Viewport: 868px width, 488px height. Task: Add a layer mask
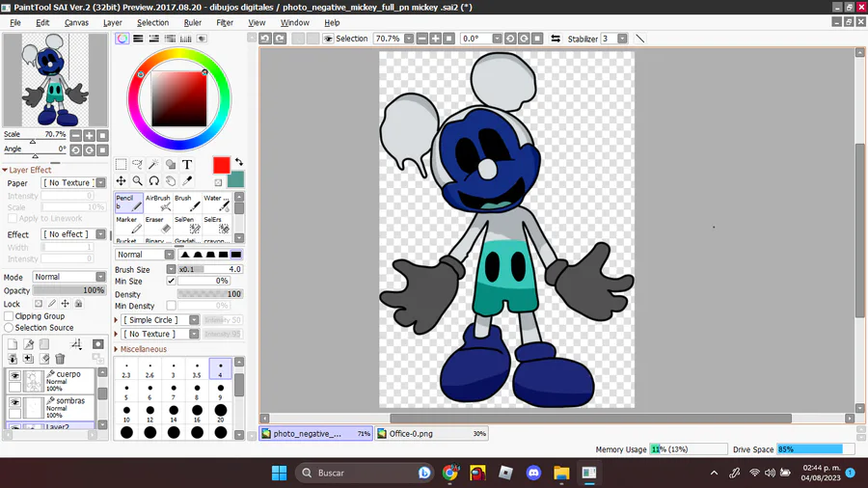pos(98,344)
